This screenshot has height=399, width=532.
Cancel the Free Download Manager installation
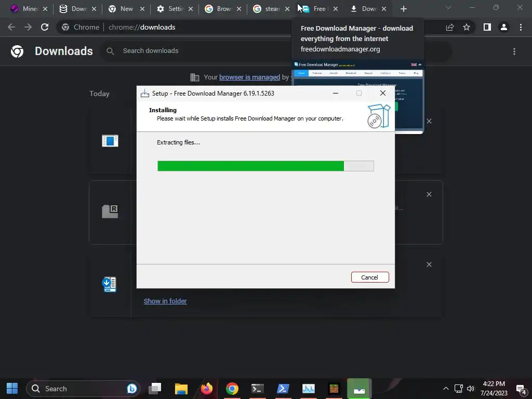click(370, 277)
